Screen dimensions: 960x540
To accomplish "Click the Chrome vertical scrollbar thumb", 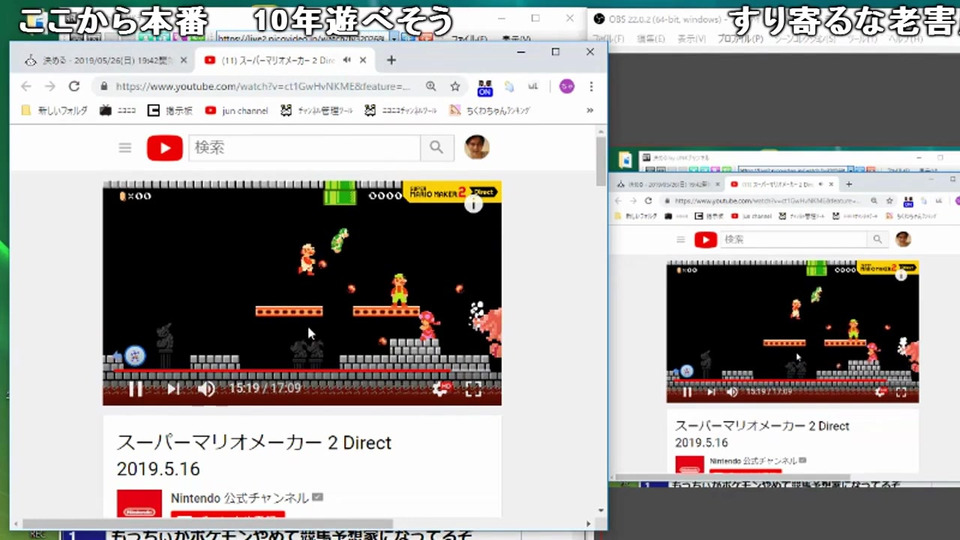I will pos(601,162).
